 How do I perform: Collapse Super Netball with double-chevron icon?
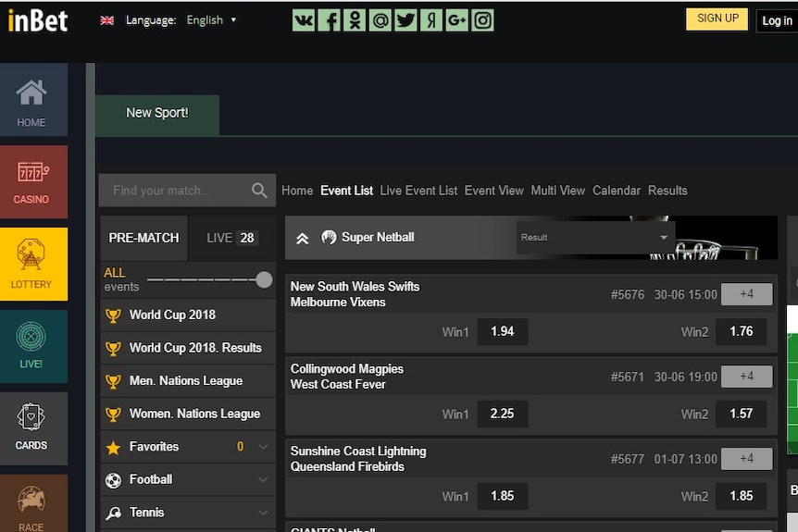point(303,238)
